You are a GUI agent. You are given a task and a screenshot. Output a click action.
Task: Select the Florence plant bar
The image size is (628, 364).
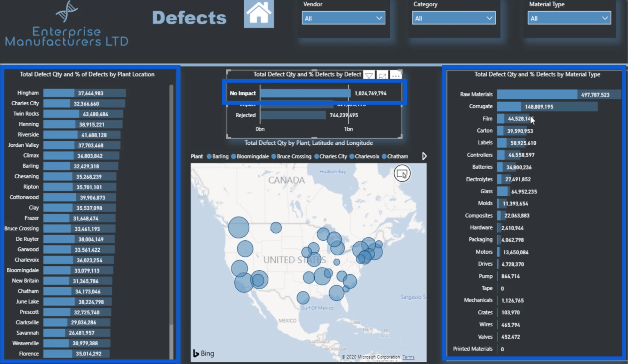coord(77,354)
